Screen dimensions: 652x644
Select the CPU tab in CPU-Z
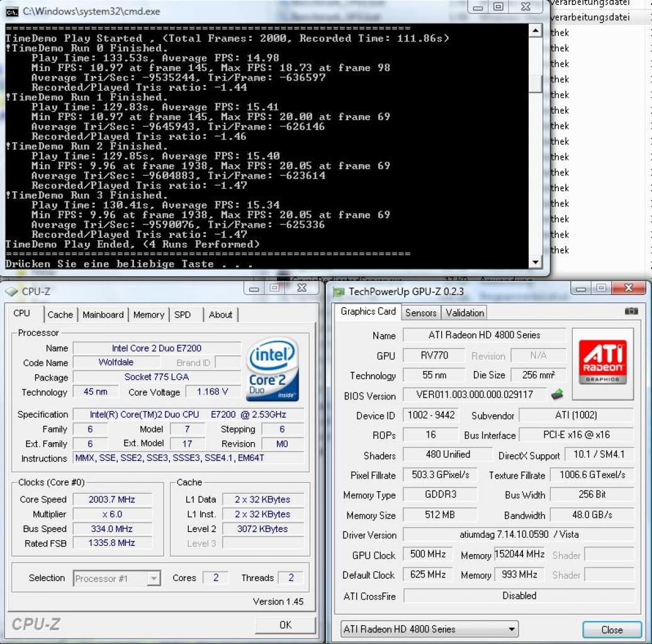(23, 313)
